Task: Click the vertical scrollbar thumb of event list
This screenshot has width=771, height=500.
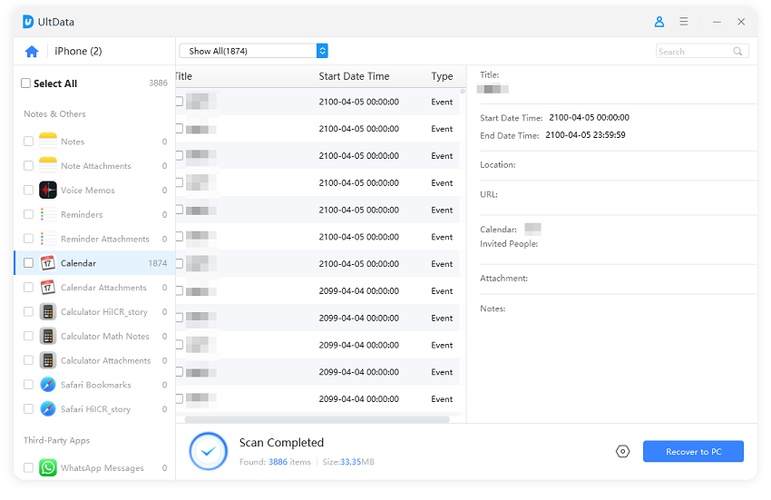Action: click(462, 91)
